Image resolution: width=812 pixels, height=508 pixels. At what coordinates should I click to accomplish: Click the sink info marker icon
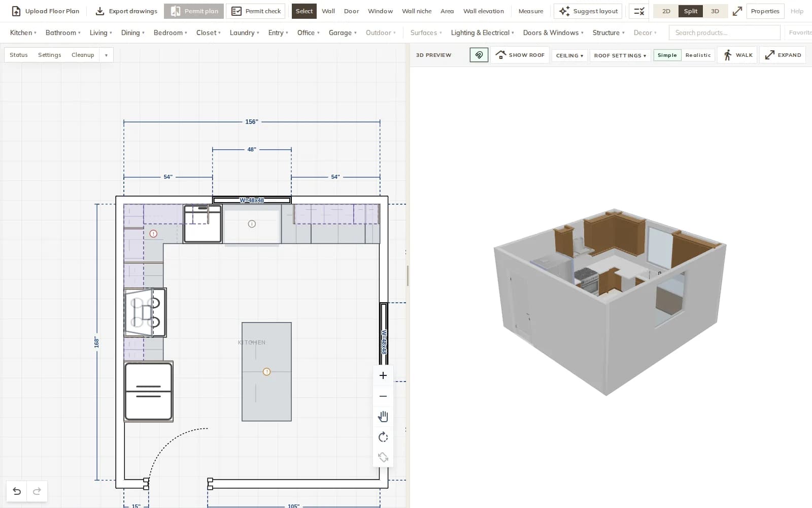252,224
